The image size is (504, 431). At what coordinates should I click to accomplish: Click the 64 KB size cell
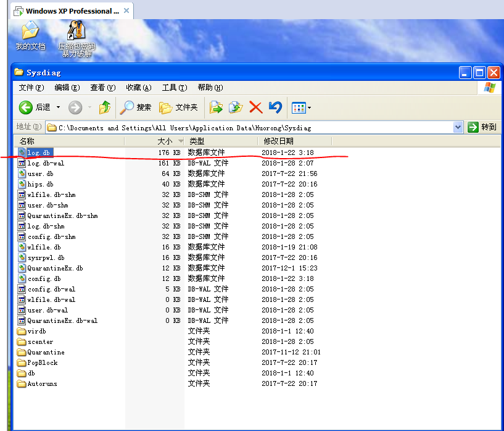[x=171, y=174]
